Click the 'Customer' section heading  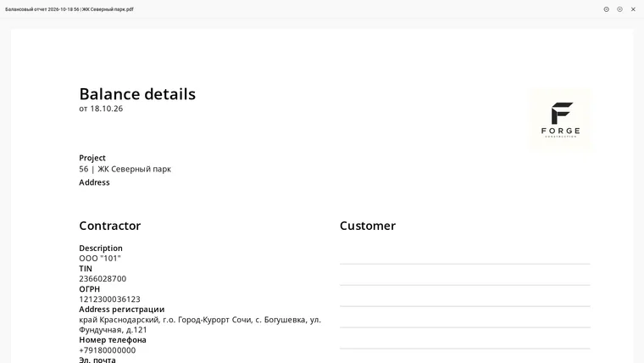(x=368, y=226)
